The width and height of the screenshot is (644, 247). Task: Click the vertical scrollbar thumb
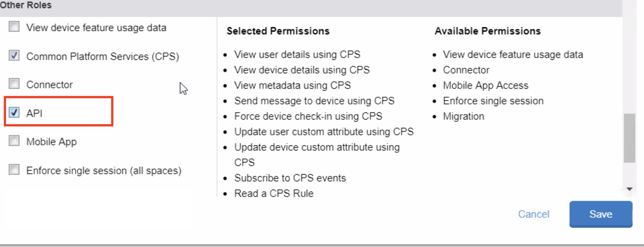click(x=630, y=138)
